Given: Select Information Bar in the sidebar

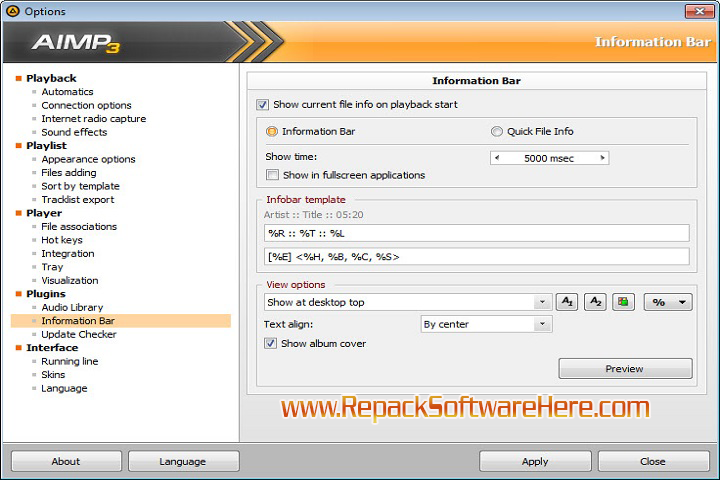Looking at the screenshot, I should click(121, 321).
